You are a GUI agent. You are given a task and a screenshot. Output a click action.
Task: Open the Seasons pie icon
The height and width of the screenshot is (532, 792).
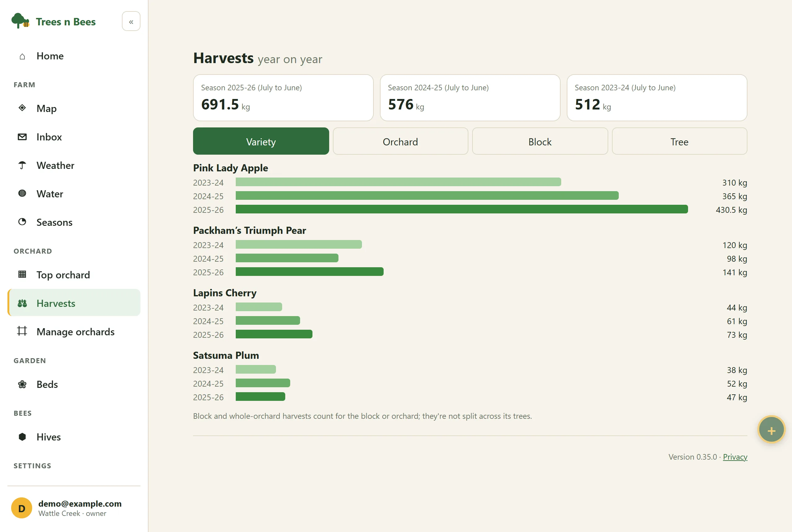22,222
